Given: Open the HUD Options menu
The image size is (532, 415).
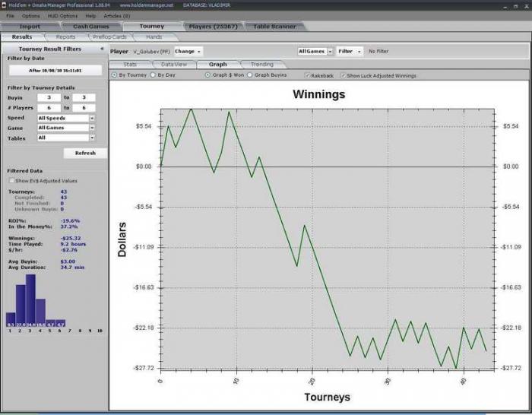Looking at the screenshot, I should click(x=62, y=16).
